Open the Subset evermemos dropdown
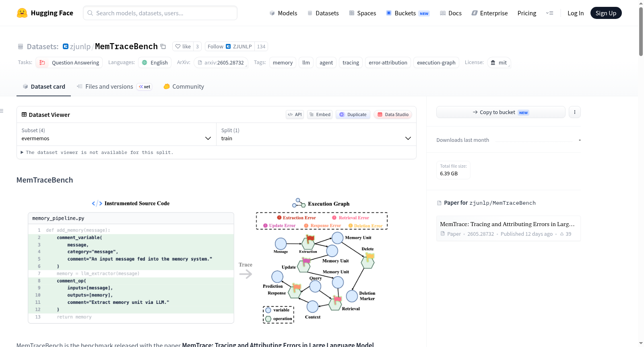The width and height of the screenshot is (644, 347). (116, 134)
